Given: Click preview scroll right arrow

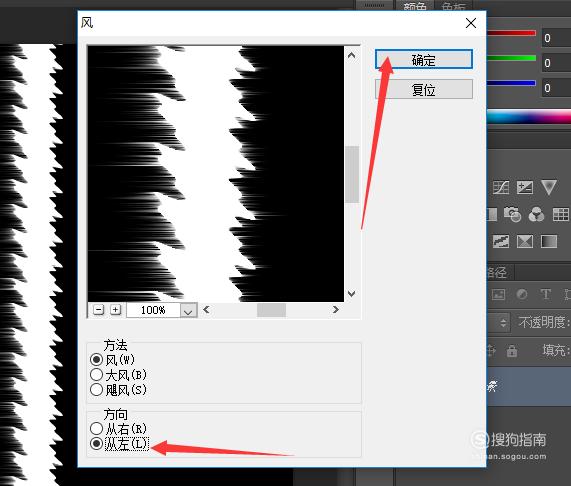Looking at the screenshot, I should pos(335,310).
